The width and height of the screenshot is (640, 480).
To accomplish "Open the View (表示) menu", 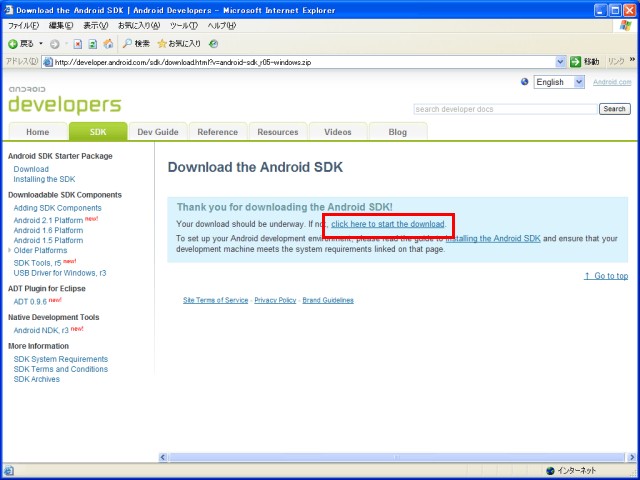I will point(96,26).
